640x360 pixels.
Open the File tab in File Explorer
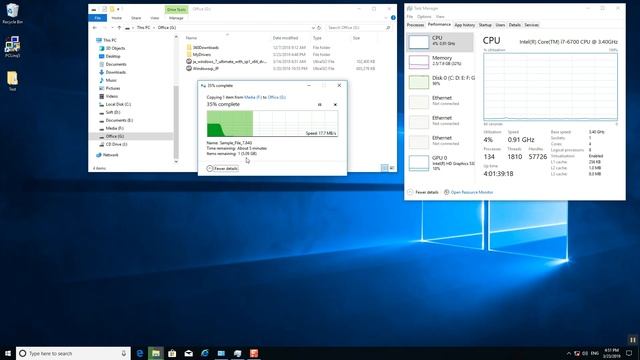98,18
